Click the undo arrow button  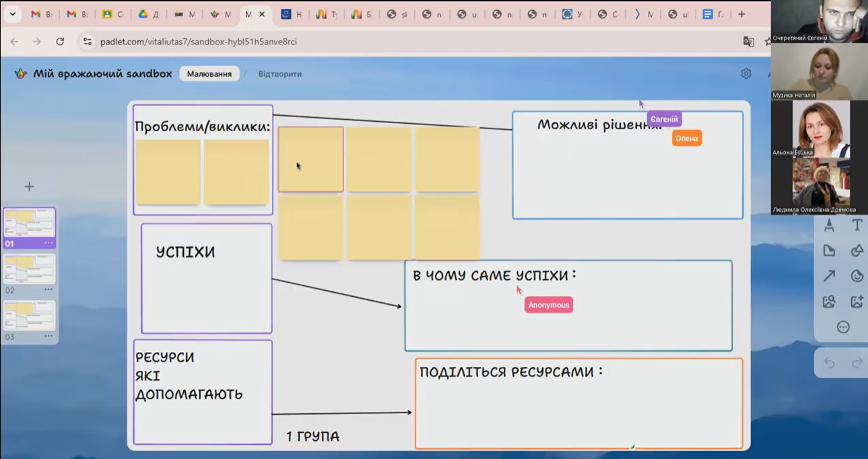[829, 363]
